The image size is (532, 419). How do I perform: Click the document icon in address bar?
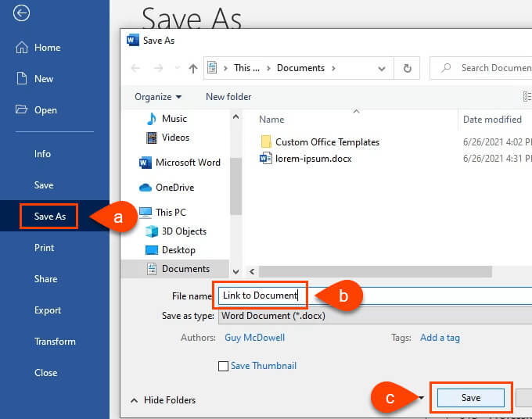(x=212, y=67)
